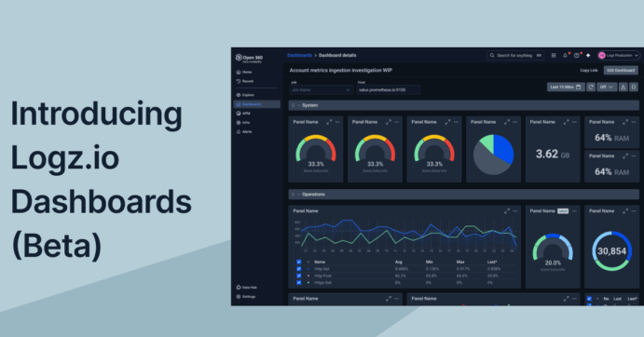Open more options on 20.0% gauge panel
Viewport: 644px width, 337px height.
click(574, 211)
